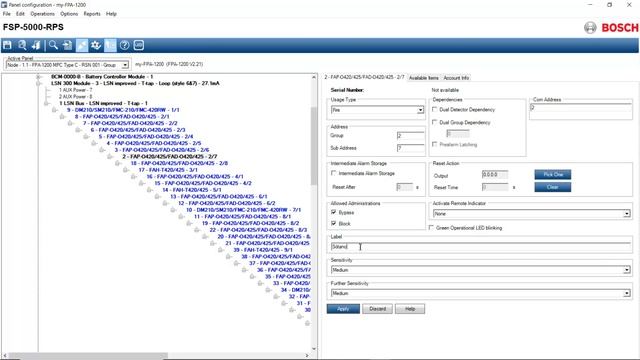
Task: Select tree row 11 - FAP-O420/425 8/1
Action: coord(242,216)
